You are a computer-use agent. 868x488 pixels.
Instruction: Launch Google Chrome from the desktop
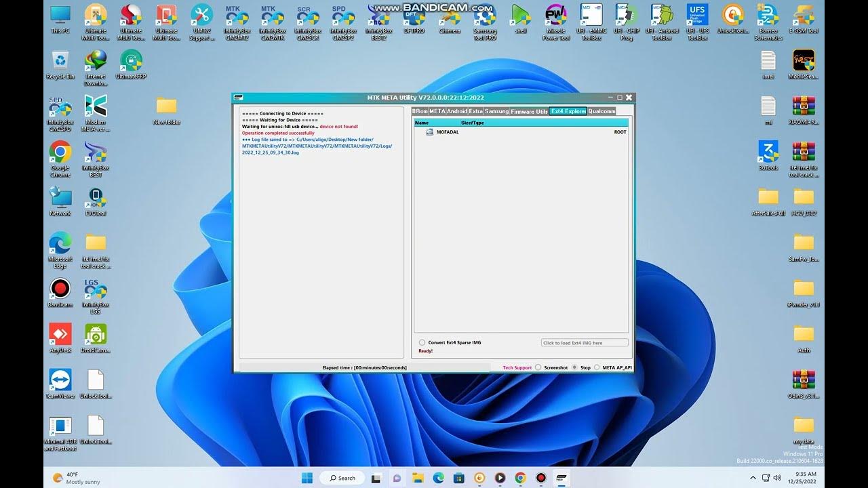click(60, 159)
